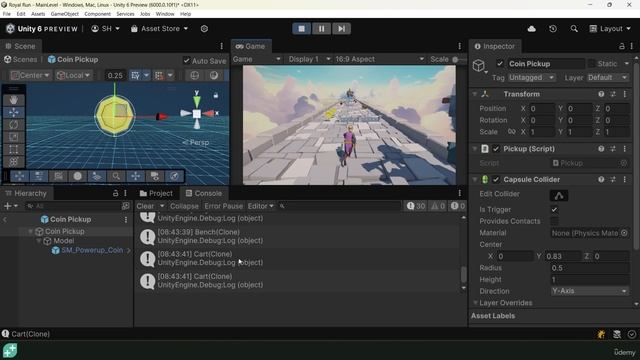Open the Undo History icon
The height and width of the screenshot is (360, 640).
[553, 29]
